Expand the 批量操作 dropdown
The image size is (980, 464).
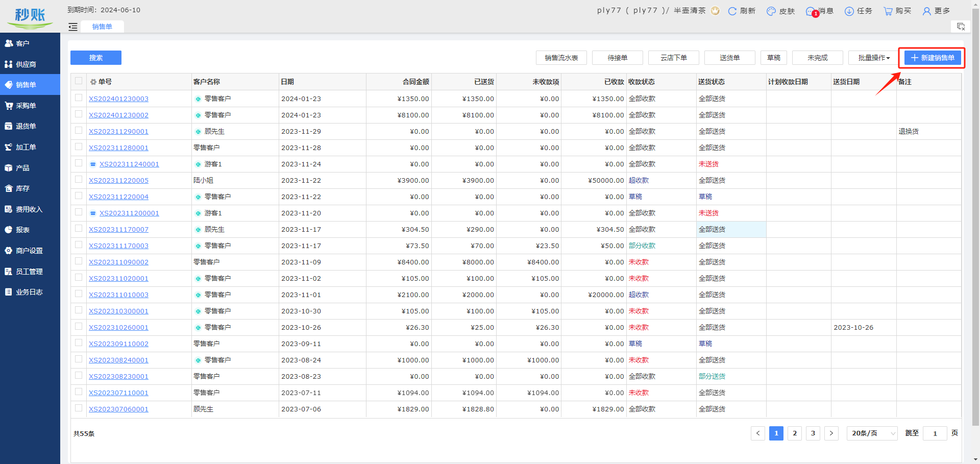point(873,58)
